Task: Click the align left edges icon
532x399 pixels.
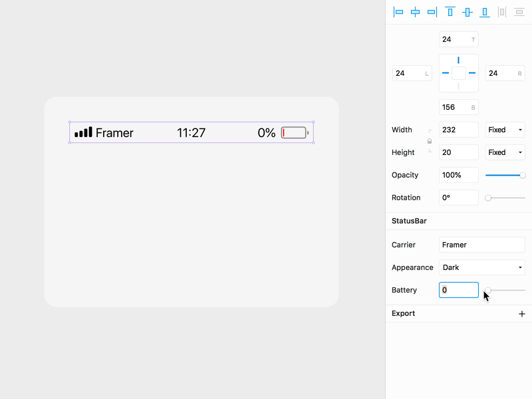Action: pyautogui.click(x=398, y=12)
